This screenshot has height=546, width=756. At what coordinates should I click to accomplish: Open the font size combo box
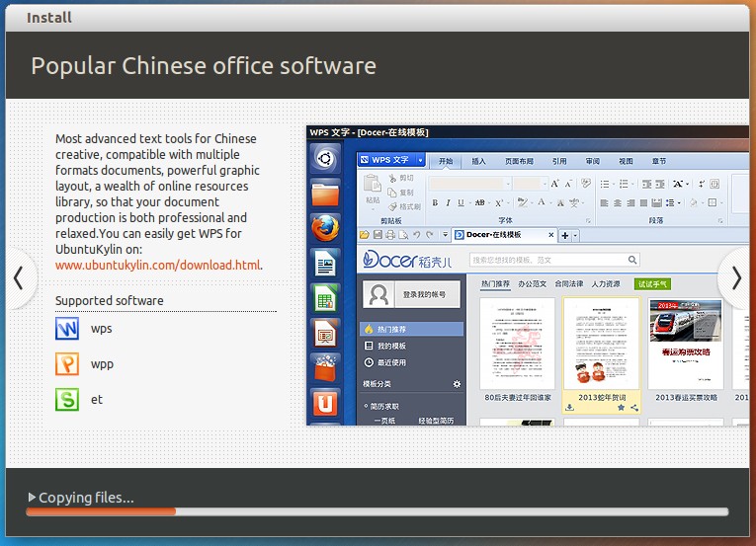[x=531, y=184]
